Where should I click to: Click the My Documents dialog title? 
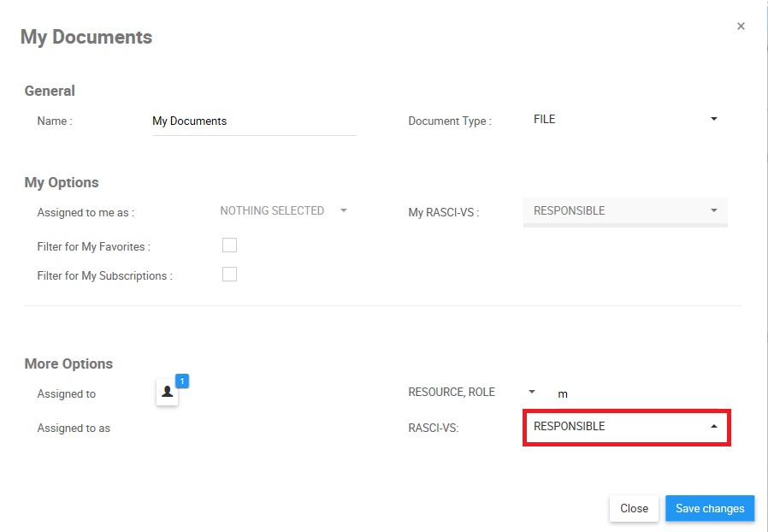click(x=86, y=38)
